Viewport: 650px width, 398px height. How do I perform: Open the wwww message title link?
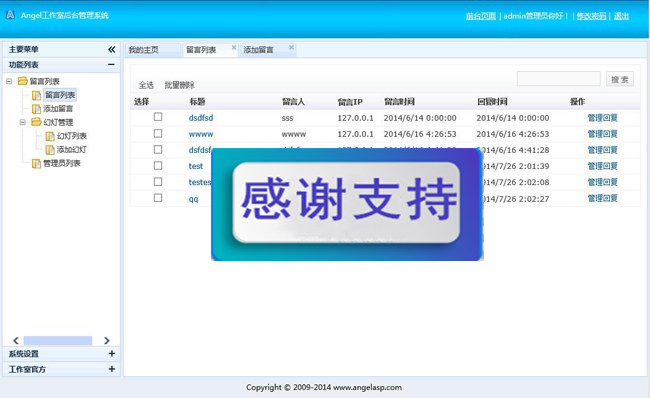point(201,134)
